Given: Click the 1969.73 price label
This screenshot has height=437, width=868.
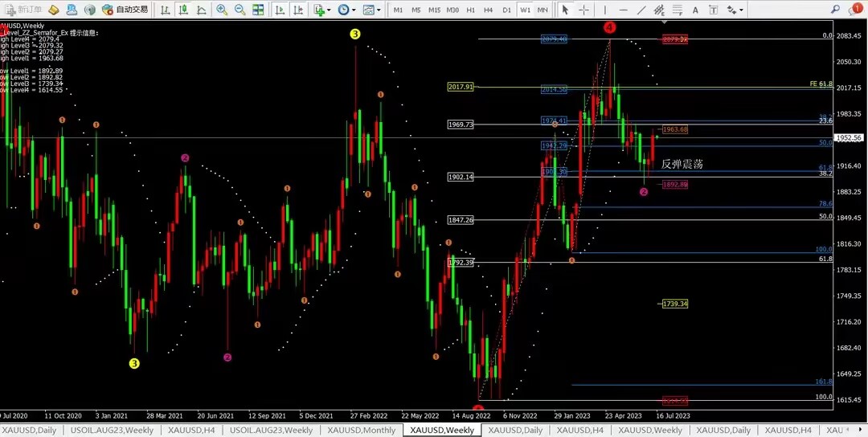Looking at the screenshot, I should (461, 125).
